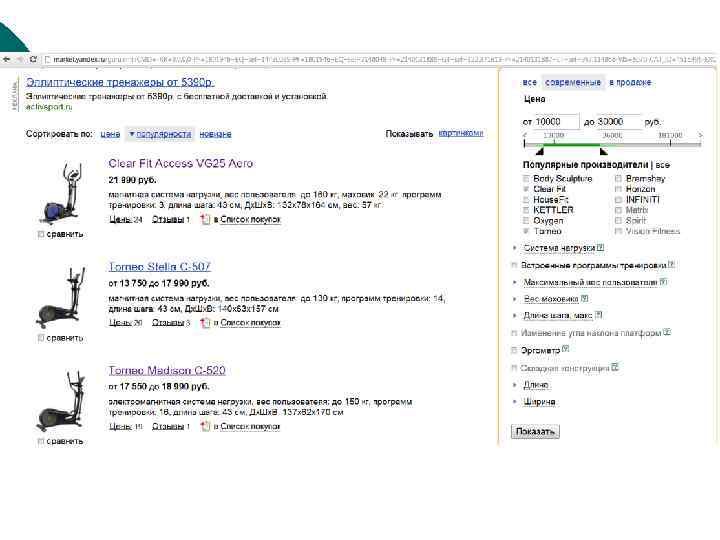Expand the Длина шага, макс filter
The image size is (720, 540).
click(558, 315)
